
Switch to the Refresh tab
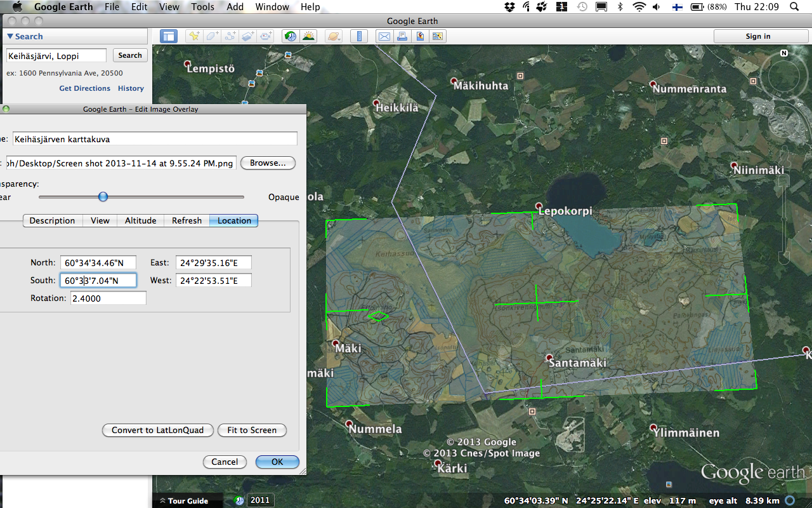pyautogui.click(x=187, y=220)
